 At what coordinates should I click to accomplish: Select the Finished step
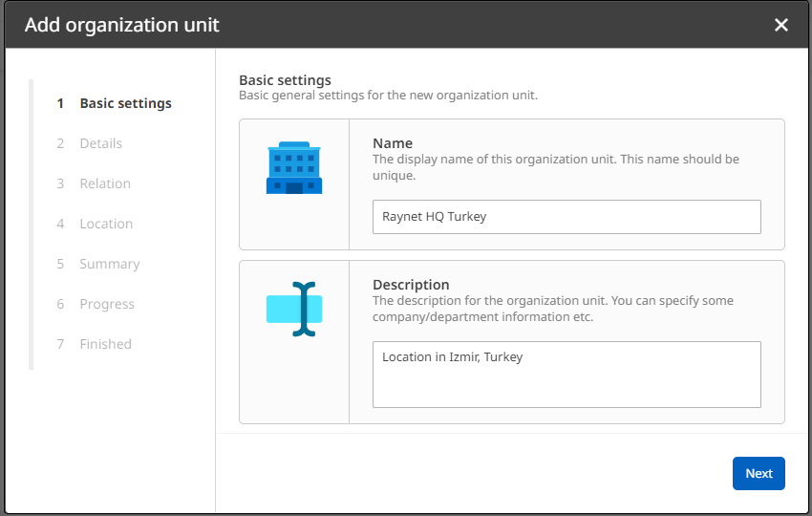tap(105, 344)
